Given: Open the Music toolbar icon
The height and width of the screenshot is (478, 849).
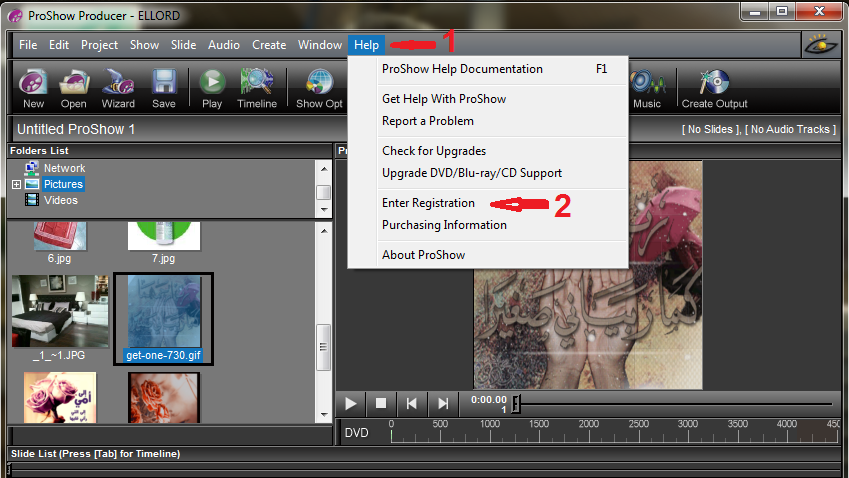Looking at the screenshot, I should [x=647, y=86].
